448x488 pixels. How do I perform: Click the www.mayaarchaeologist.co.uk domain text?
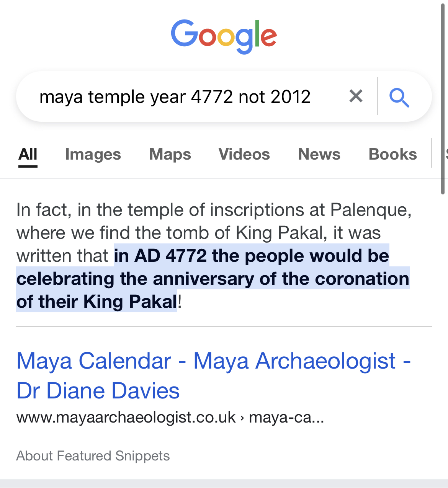click(x=126, y=417)
